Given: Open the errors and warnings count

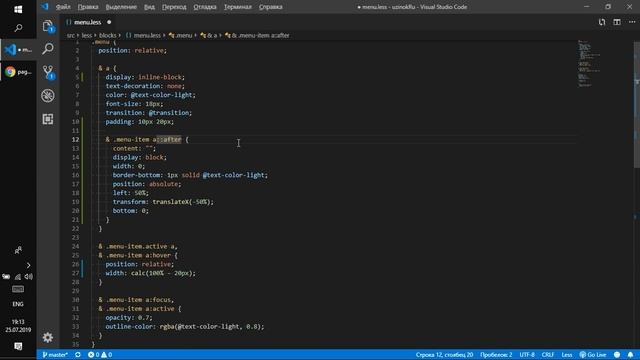Looking at the screenshot, I should pos(100,355).
